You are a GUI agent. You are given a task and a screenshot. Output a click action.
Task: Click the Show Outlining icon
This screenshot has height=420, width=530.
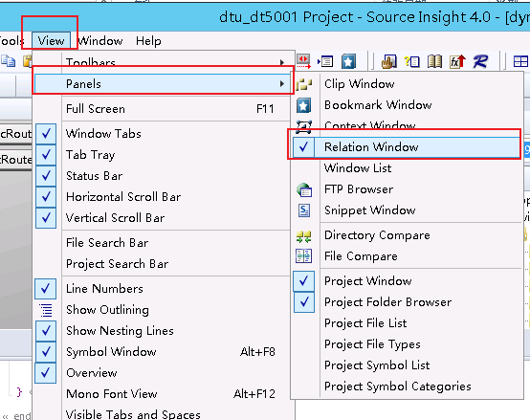point(46,310)
